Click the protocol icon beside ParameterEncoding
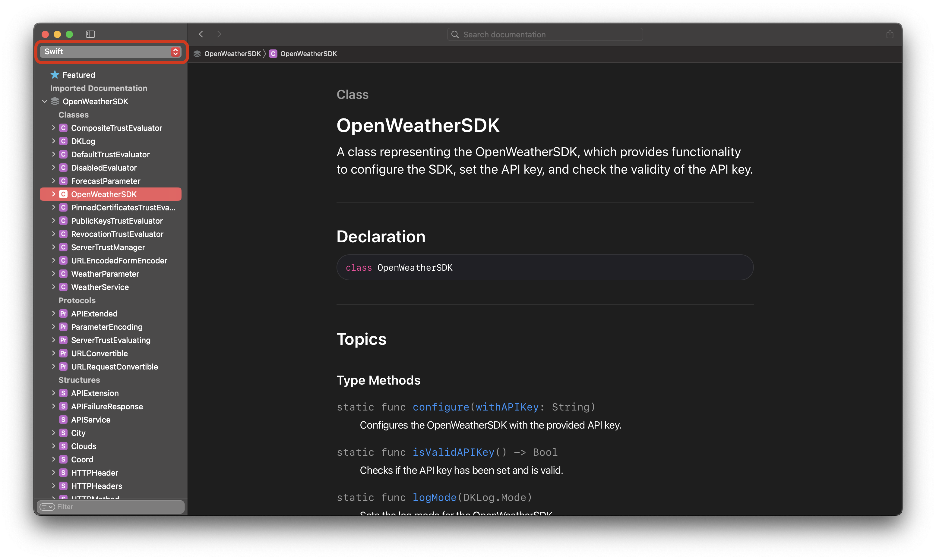This screenshot has width=936, height=560. [x=63, y=327]
